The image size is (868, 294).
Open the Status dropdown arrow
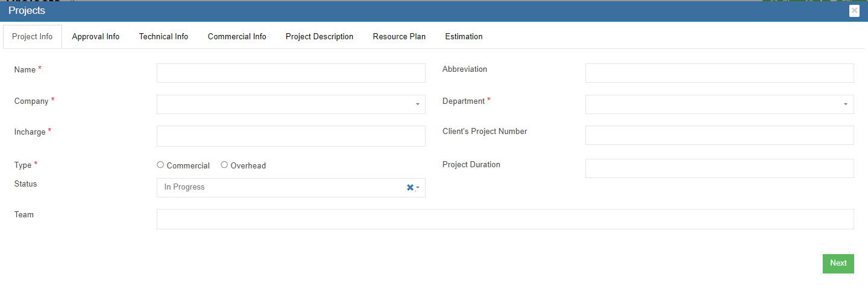tap(418, 188)
